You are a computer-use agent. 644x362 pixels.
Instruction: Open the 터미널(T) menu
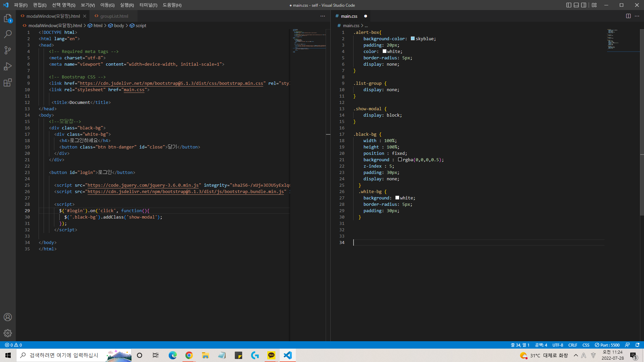pyautogui.click(x=148, y=5)
